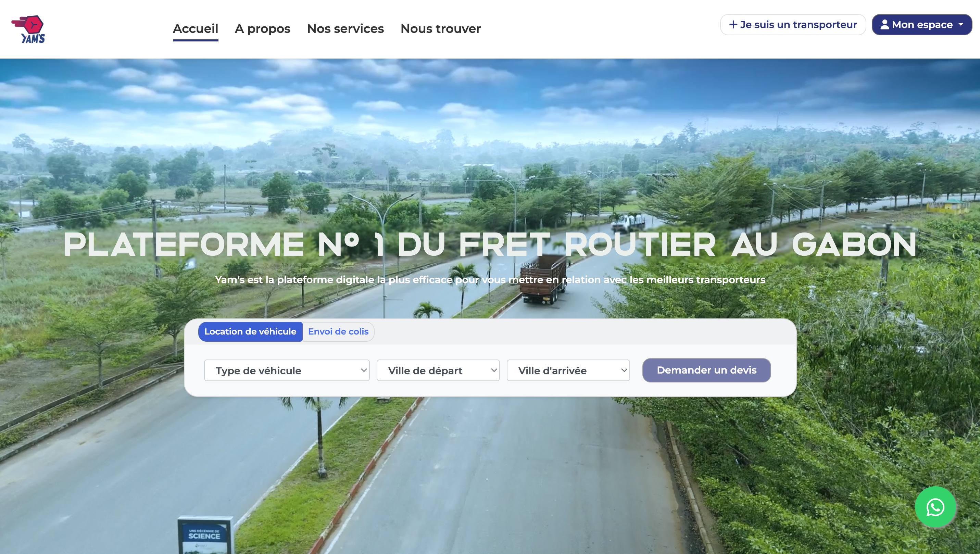
Task: Click the user icon in Mon espace
Action: pyautogui.click(x=885, y=25)
